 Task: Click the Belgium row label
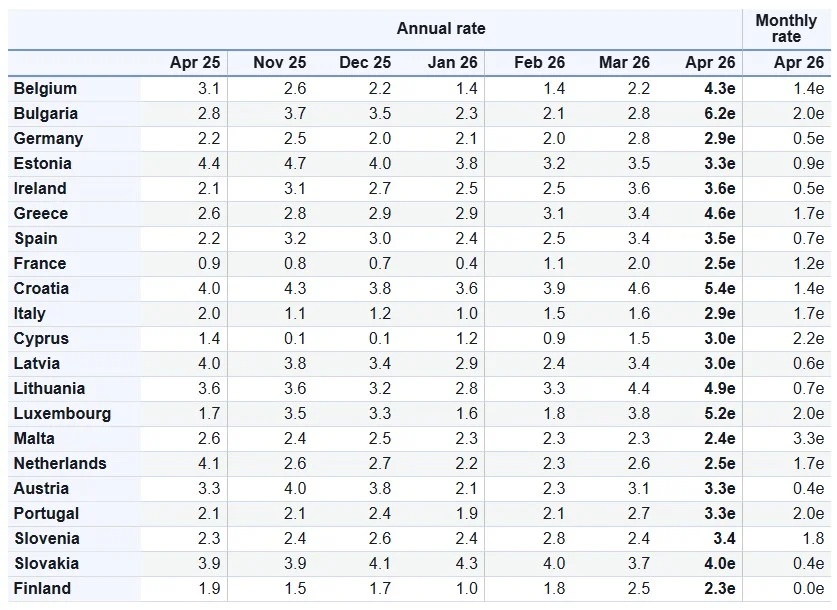45,89
